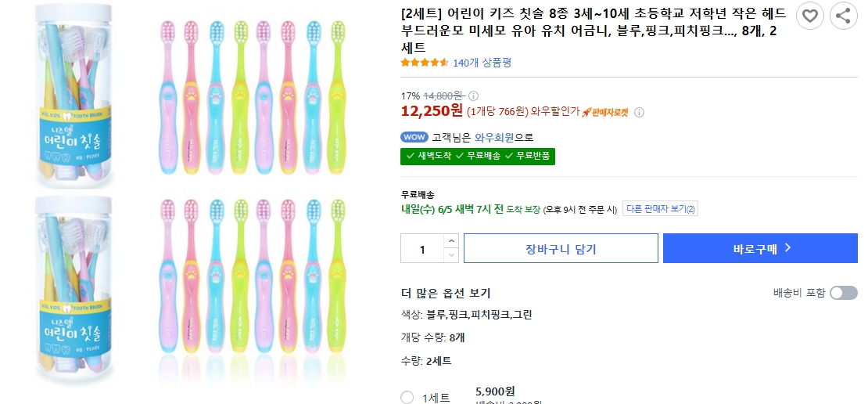The height and width of the screenshot is (404, 868).
Task: Click the star rating icons
Action: [x=425, y=63]
